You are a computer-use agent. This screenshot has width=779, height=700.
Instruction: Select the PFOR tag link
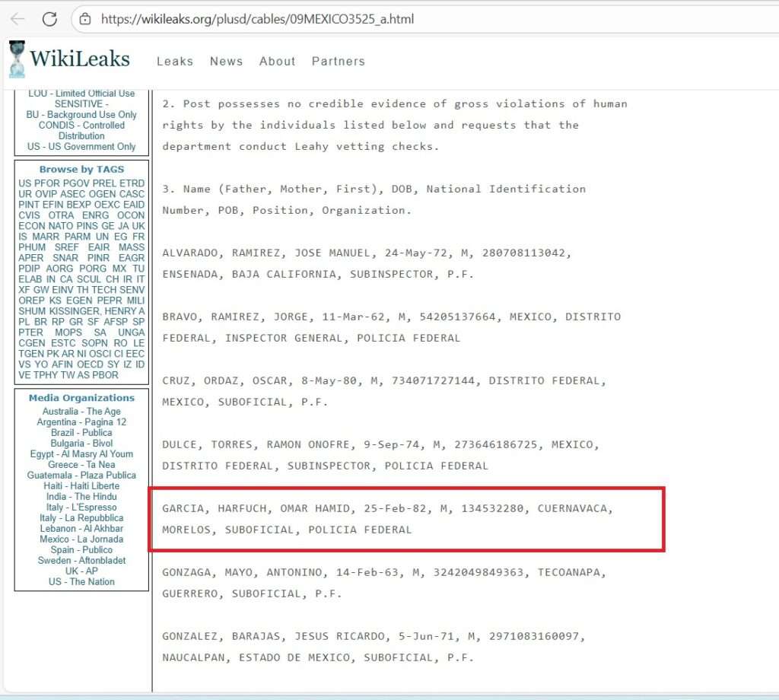pyautogui.click(x=47, y=183)
